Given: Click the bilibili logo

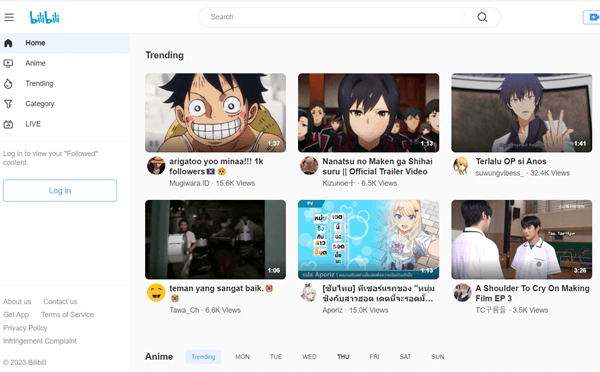Looking at the screenshot, I should click(44, 17).
